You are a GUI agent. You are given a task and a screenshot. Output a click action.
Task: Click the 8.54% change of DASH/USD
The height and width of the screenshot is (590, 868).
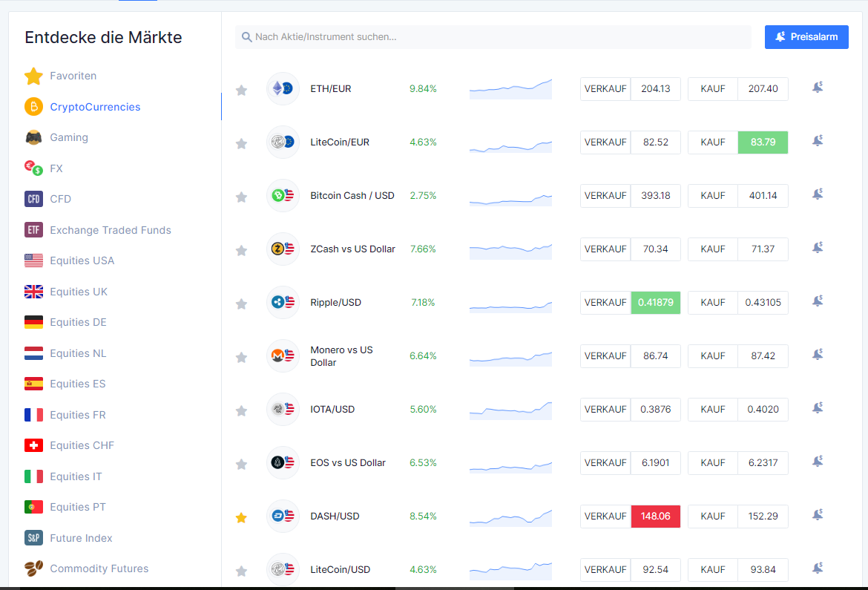click(423, 517)
